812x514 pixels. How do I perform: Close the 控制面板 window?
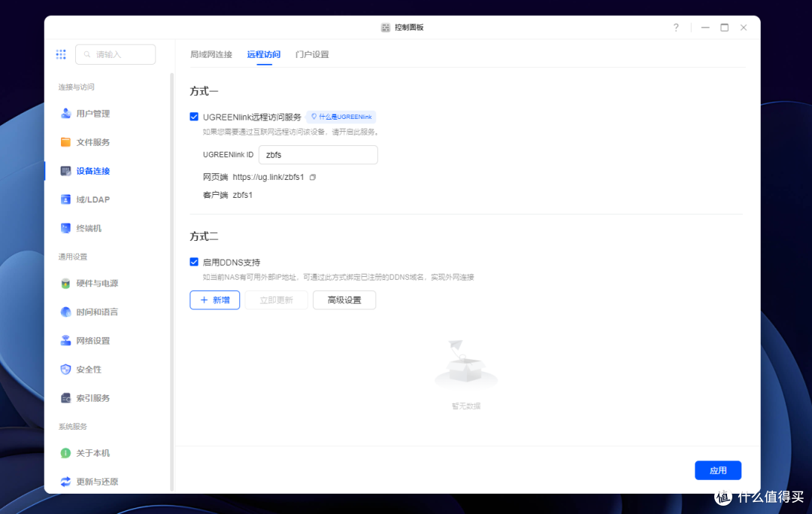click(x=744, y=27)
